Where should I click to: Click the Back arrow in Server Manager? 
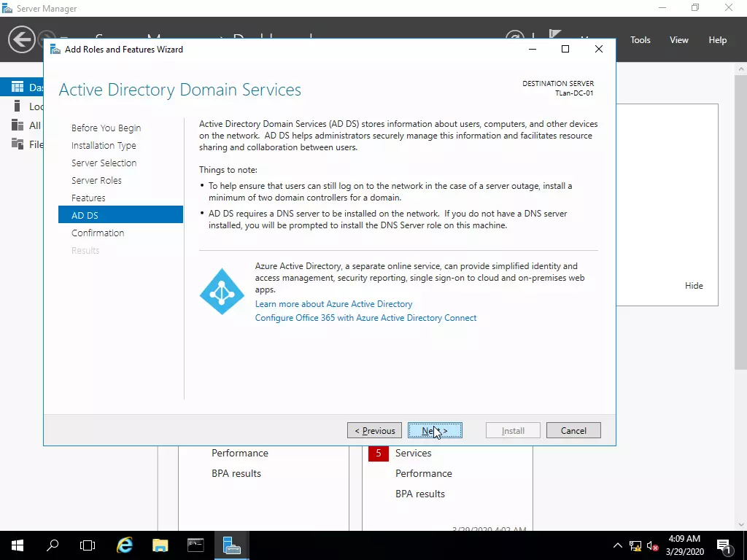click(x=21, y=39)
